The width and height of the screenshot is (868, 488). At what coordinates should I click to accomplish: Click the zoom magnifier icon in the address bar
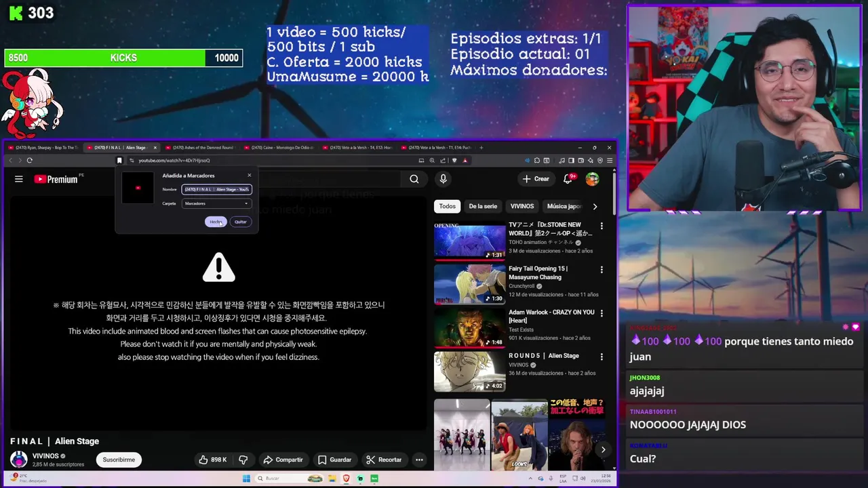(x=432, y=161)
